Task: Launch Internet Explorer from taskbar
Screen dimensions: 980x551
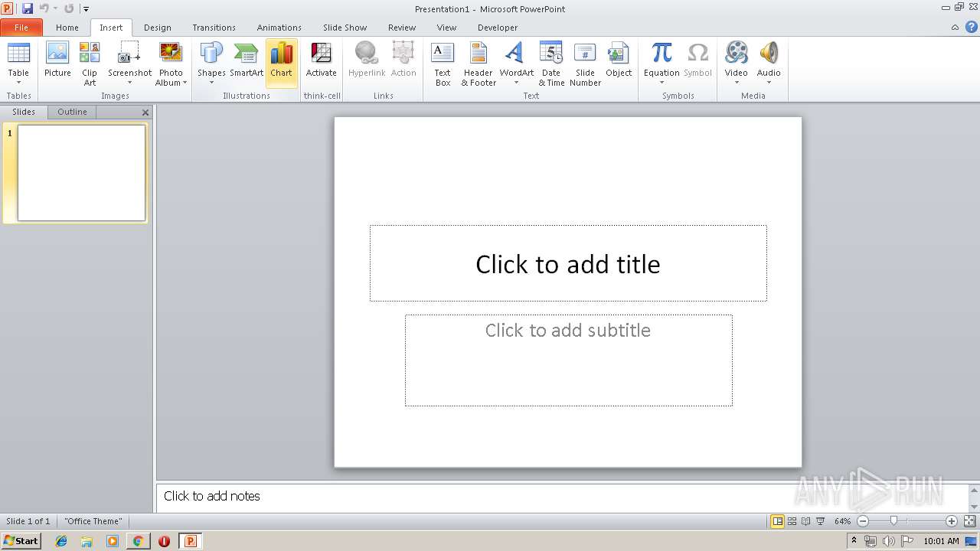Action: [61, 541]
